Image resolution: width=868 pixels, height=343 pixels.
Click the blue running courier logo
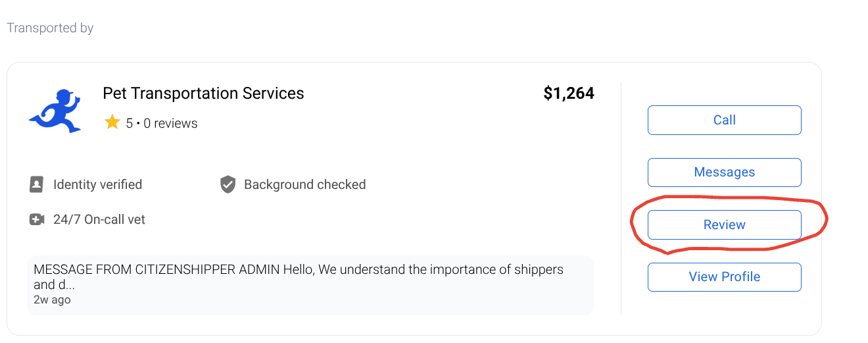(55, 111)
